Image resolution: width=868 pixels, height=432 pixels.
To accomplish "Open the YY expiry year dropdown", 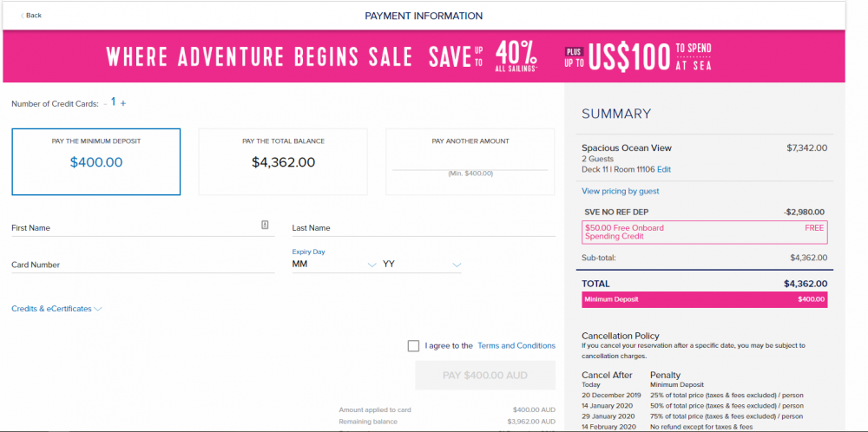I will [422, 265].
